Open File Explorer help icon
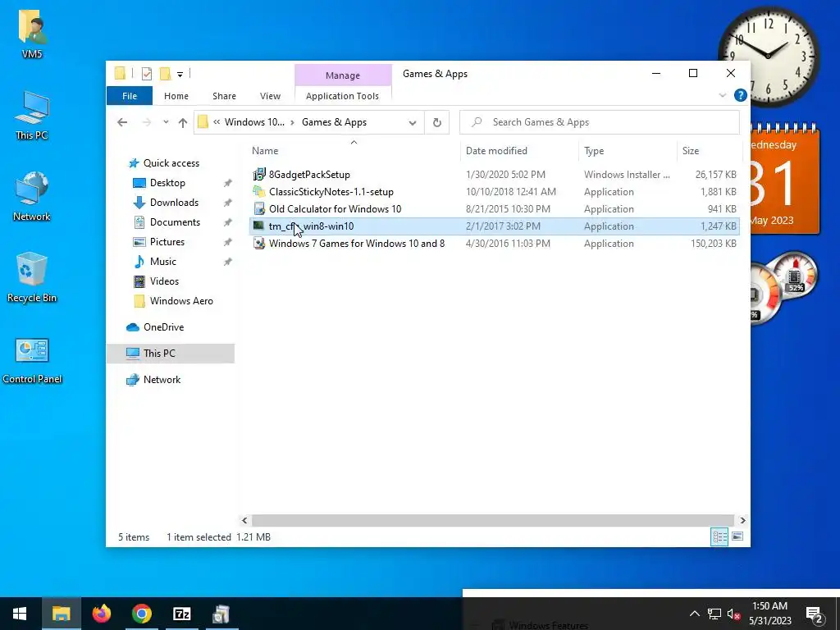Image resolution: width=840 pixels, height=630 pixels. pos(741,95)
